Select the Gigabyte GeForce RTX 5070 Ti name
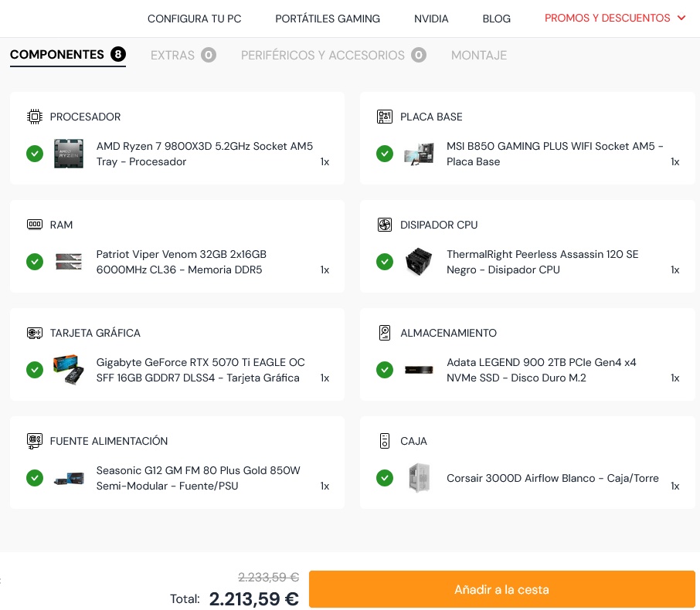This screenshot has height=610, width=700. pyautogui.click(x=200, y=370)
